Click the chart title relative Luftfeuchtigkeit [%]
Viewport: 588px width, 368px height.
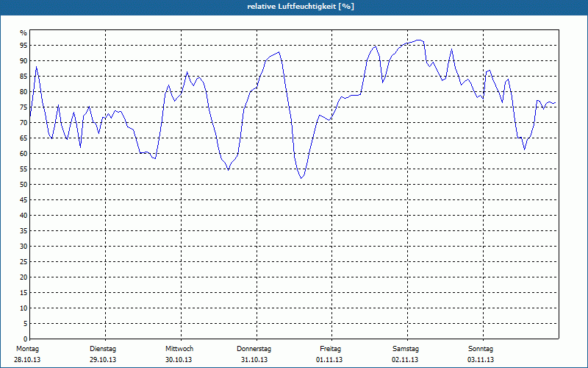pyautogui.click(x=301, y=7)
